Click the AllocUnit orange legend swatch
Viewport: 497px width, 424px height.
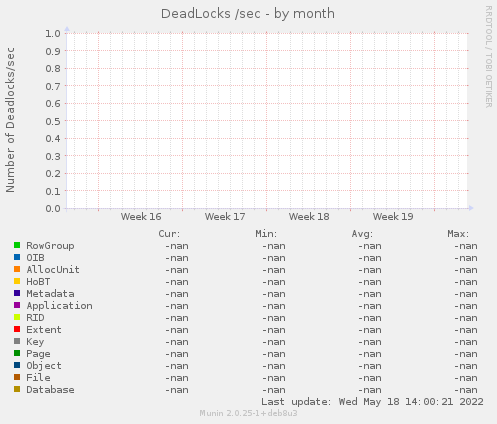[17, 269]
